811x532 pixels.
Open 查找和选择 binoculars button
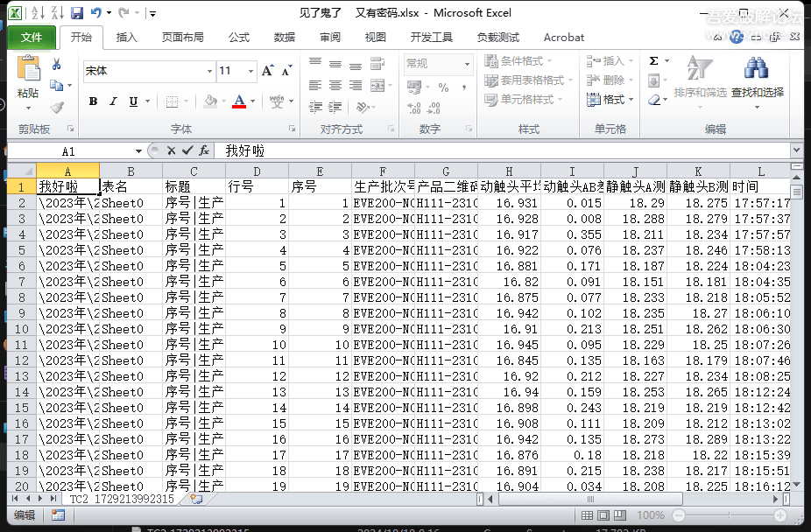click(758, 81)
